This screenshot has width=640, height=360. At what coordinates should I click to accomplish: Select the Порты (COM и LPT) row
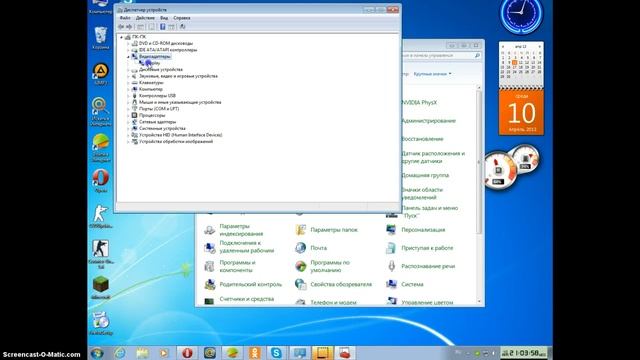click(x=159, y=109)
